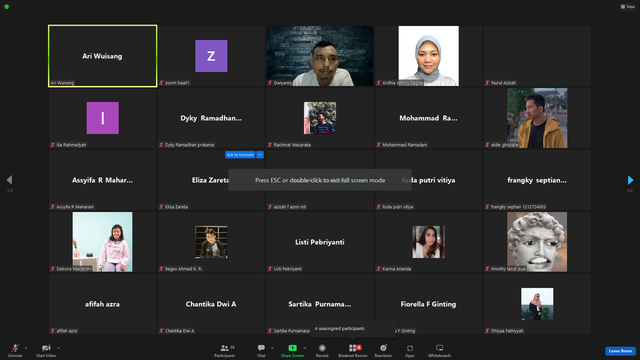
Task: Go to next gallery page arrow
Action: pyautogui.click(x=630, y=180)
